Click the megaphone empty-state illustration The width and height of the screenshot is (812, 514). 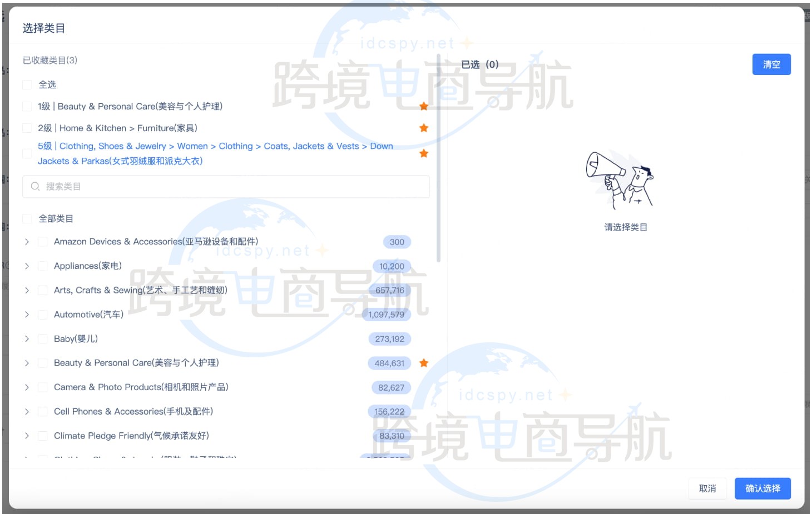[x=620, y=180]
